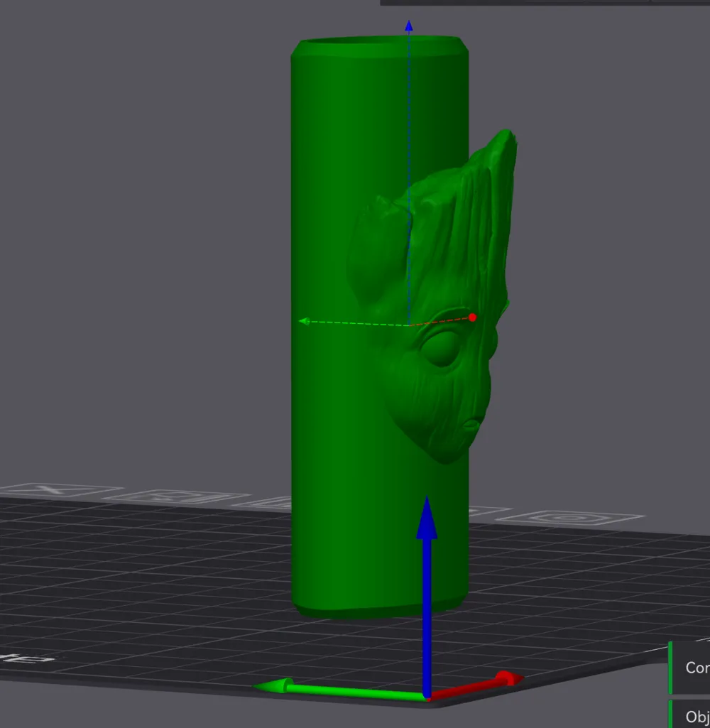The image size is (710, 728).
Task: Select the red X-axis arrow on the bed
Action: (483, 682)
